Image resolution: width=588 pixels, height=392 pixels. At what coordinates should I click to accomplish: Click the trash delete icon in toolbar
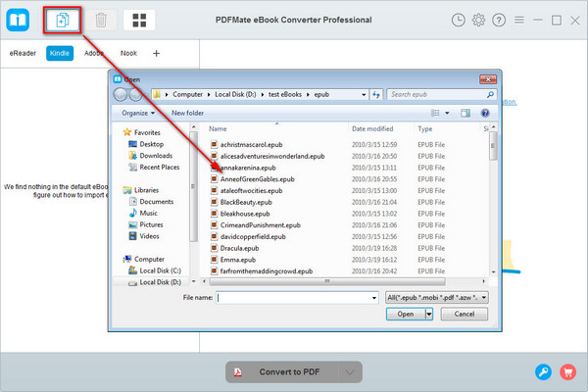coord(101,20)
